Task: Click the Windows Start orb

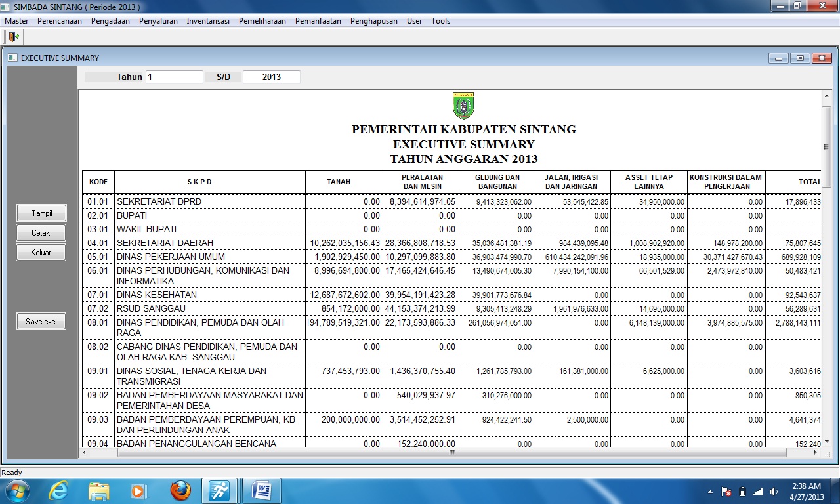Action: point(16,490)
